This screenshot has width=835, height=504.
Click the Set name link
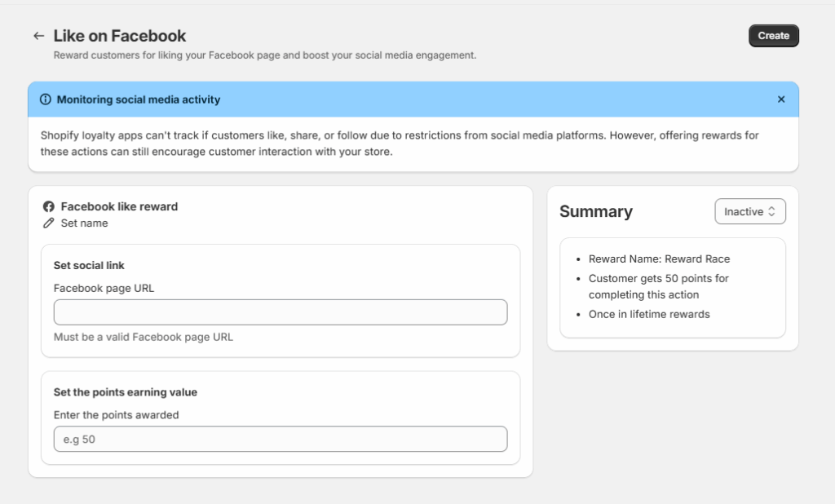click(84, 223)
